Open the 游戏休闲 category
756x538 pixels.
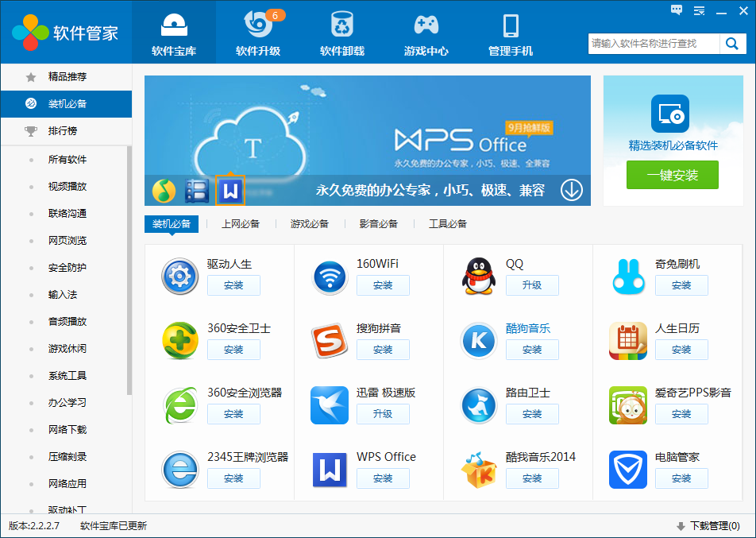(x=67, y=348)
